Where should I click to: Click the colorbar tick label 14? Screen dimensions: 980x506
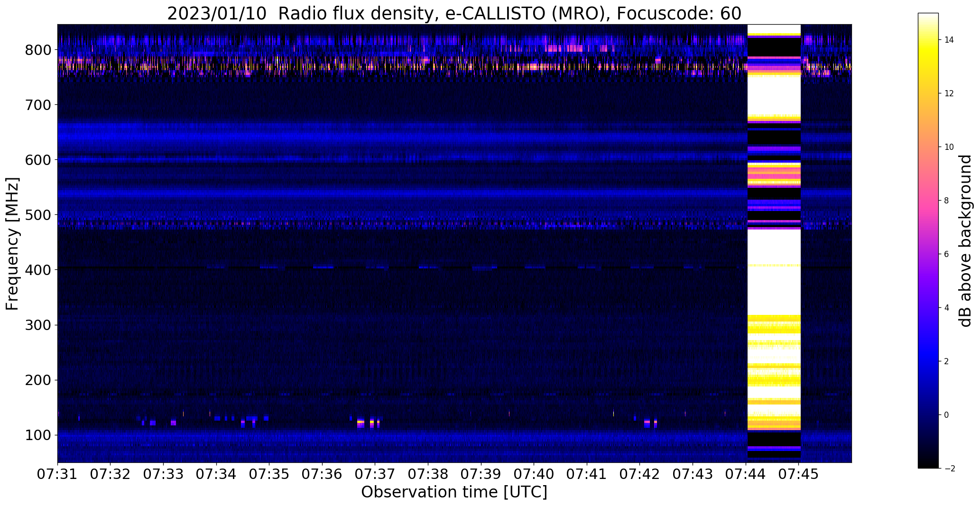(949, 40)
